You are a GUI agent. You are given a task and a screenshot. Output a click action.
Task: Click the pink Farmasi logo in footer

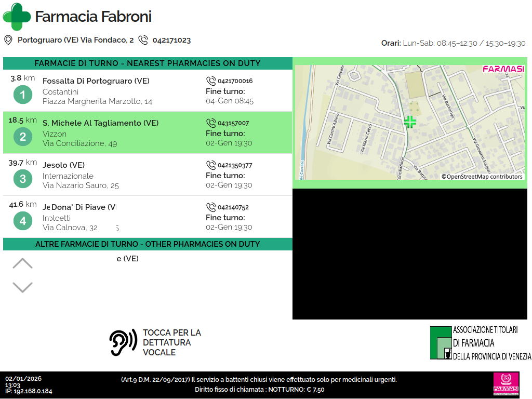point(506,384)
